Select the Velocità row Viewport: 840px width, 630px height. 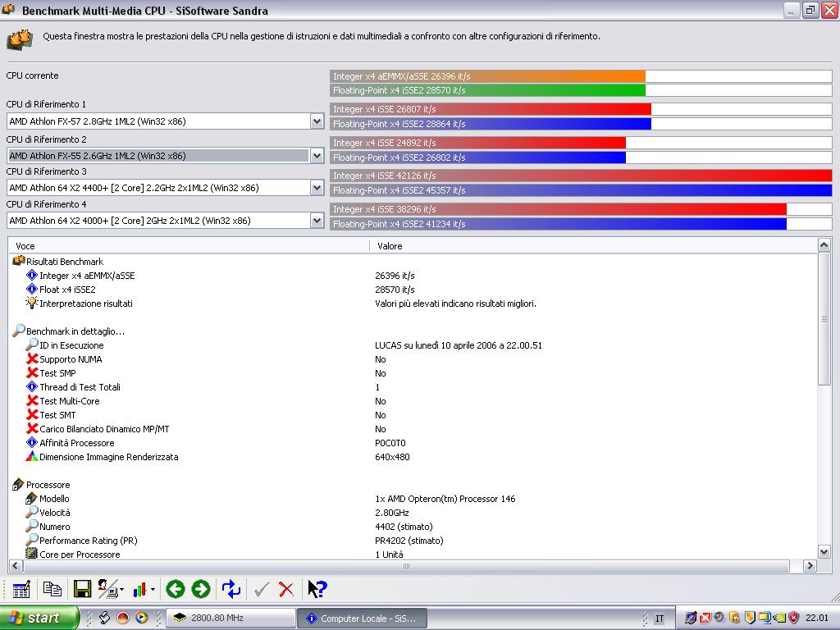tap(413, 512)
